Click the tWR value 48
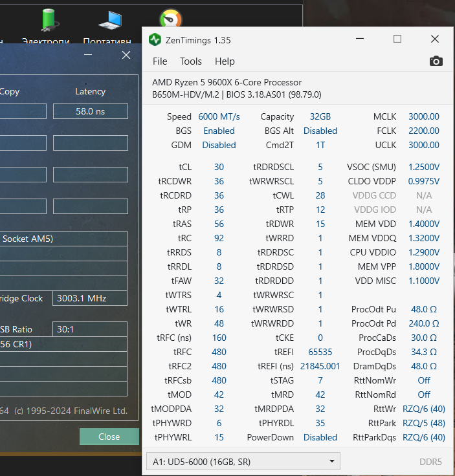The image size is (455, 476). 219,323
